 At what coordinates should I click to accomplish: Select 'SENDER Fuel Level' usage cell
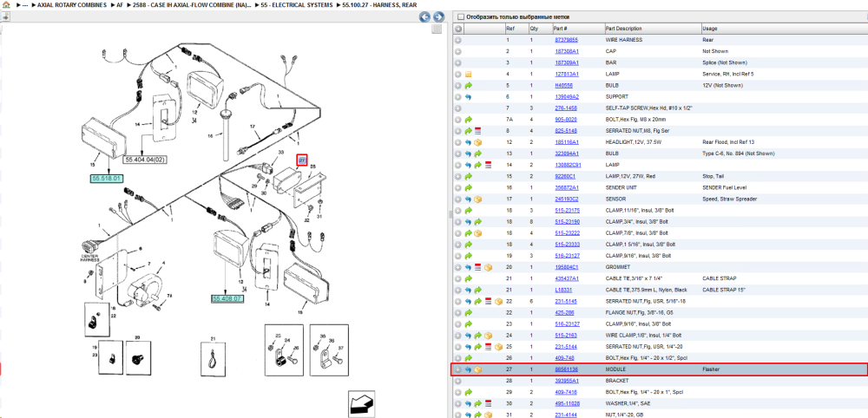(724, 187)
